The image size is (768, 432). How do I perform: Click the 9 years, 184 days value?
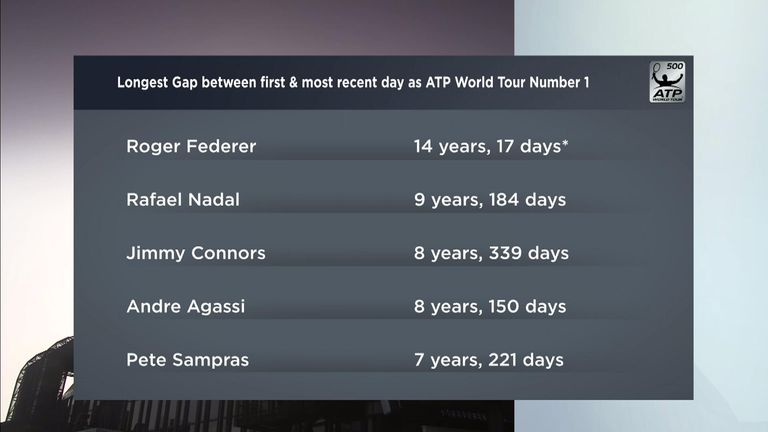click(x=490, y=200)
